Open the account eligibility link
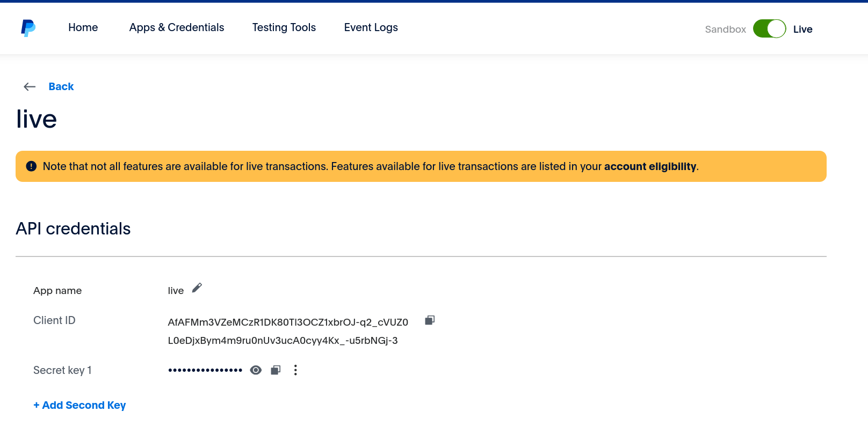Image resolution: width=868 pixels, height=426 pixels. click(650, 166)
